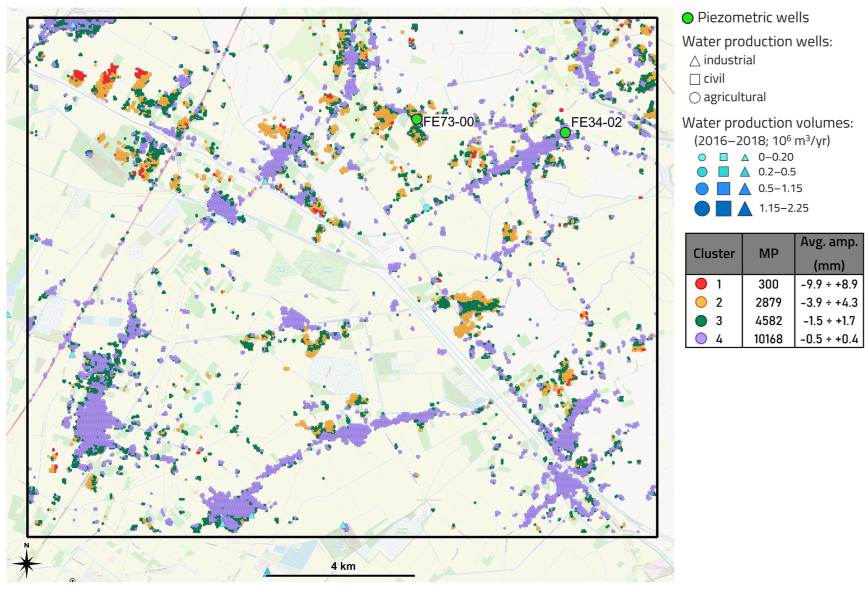
Task: Click the FE73-00 green piezometric well marker
Action: [x=416, y=120]
